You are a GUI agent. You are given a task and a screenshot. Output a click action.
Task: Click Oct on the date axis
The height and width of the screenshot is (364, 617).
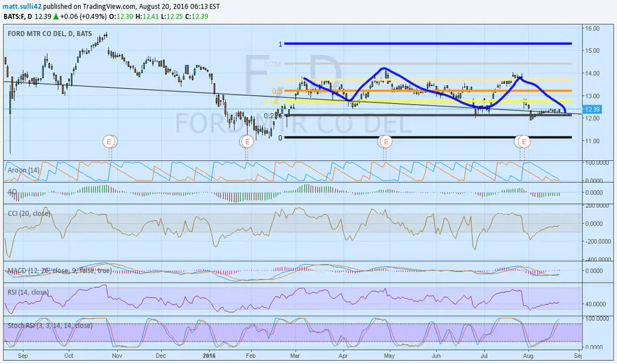pos(69,356)
